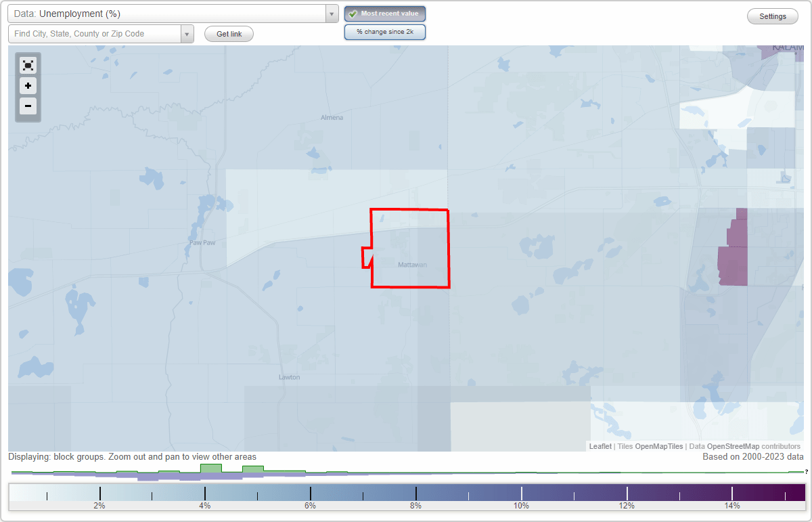Screen dimensions: 812x522
Task: Open the Data selection dropdown
Action: click(331, 13)
